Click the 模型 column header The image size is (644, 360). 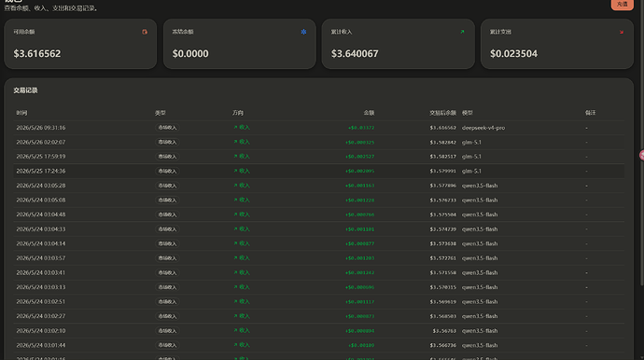pyautogui.click(x=468, y=113)
